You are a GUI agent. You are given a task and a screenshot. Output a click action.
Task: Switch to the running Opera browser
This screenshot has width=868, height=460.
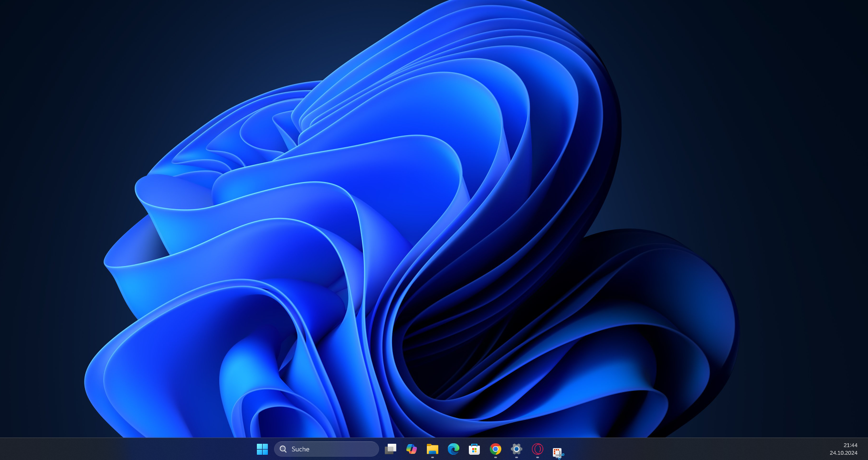[538, 449]
